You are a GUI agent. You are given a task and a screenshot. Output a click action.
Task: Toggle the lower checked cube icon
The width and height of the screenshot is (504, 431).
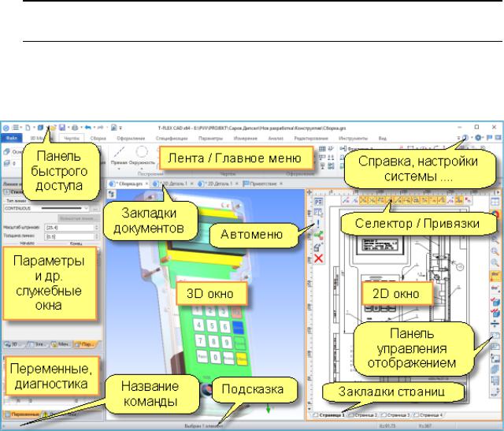point(495,312)
